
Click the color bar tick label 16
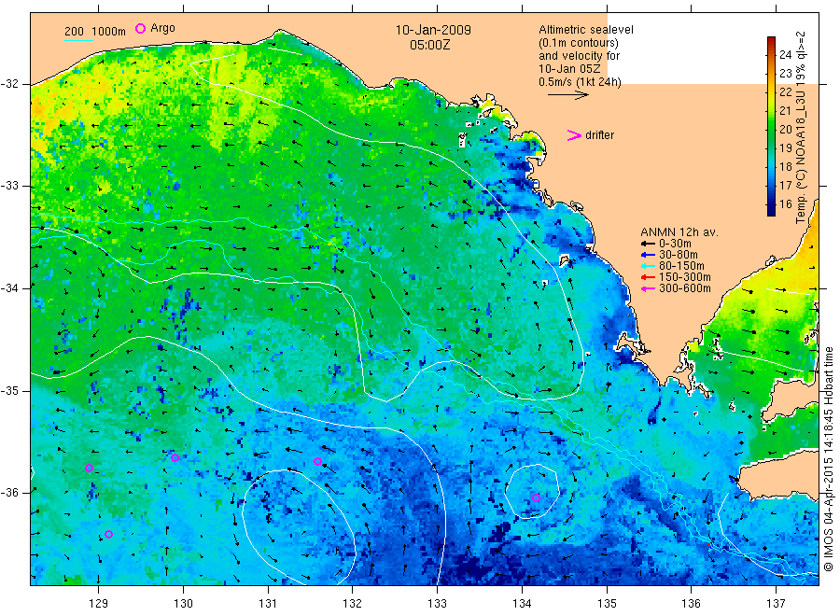[x=785, y=204]
